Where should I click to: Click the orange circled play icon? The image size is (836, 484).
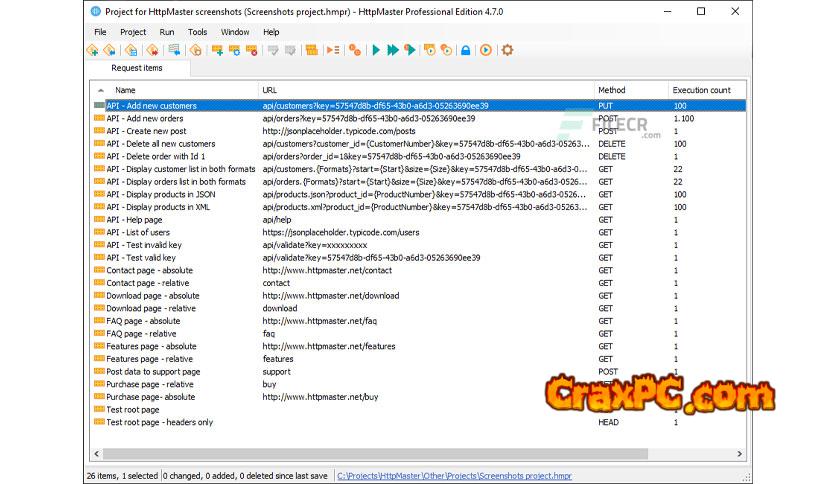pos(486,50)
